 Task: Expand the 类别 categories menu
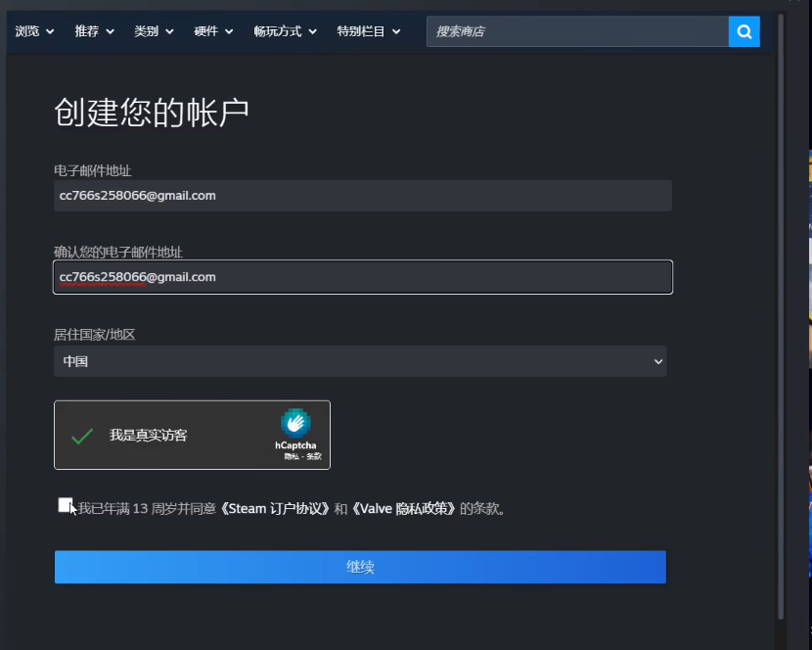154,31
